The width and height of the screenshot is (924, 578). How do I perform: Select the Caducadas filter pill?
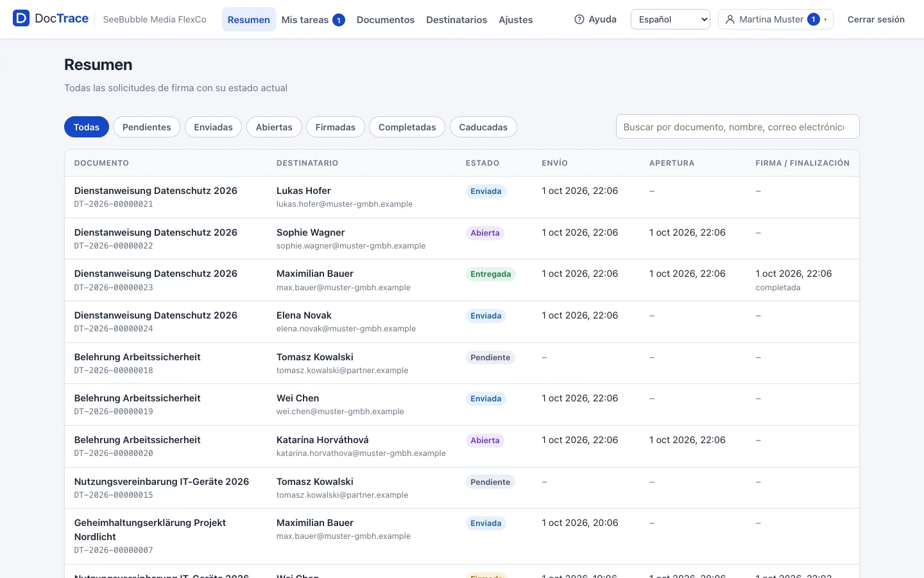(483, 127)
